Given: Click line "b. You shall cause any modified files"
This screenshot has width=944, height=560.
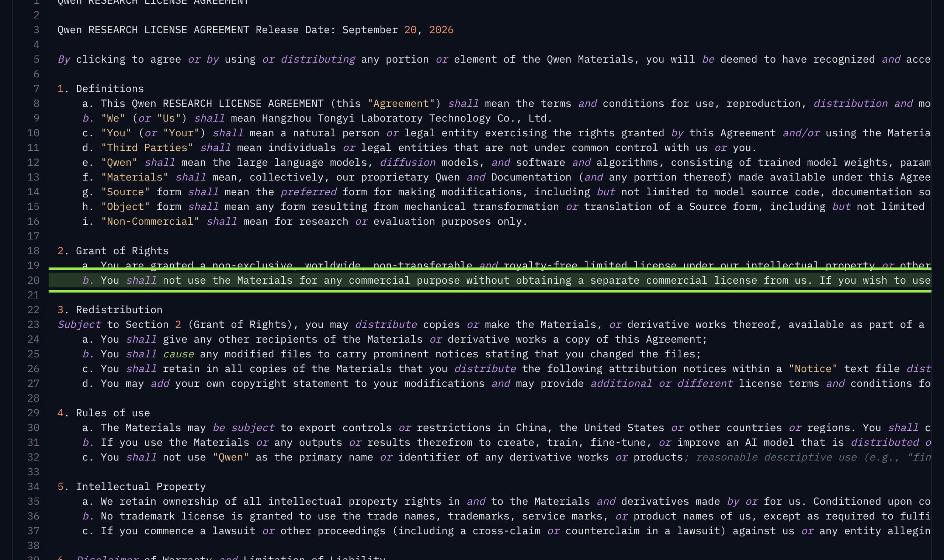Looking at the screenshot, I should coord(392,354).
